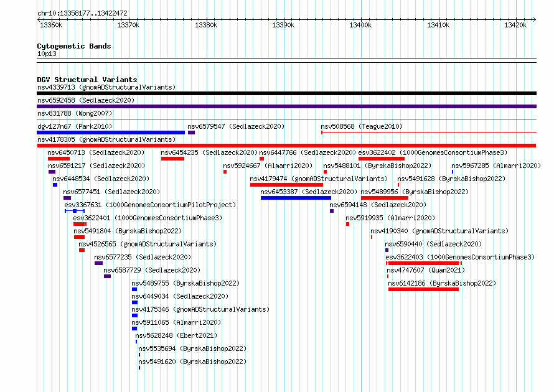Open the nsv4179474 gnomAD label

[x=319, y=179]
